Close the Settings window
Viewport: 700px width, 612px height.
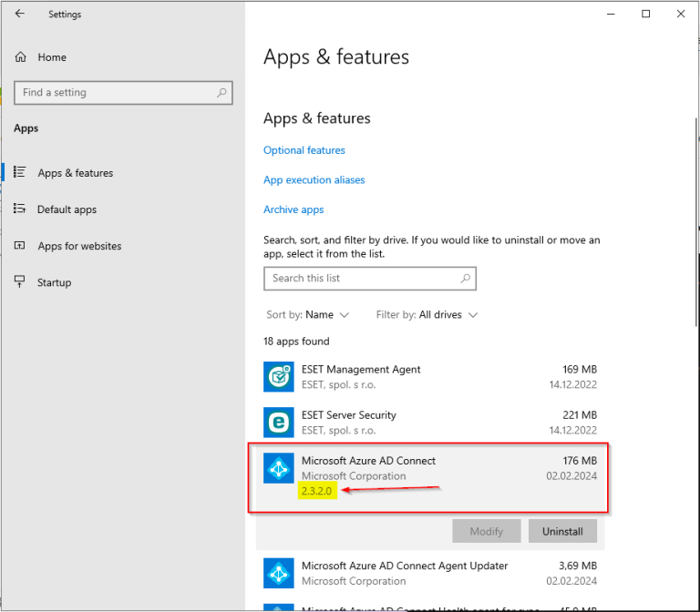(680, 14)
